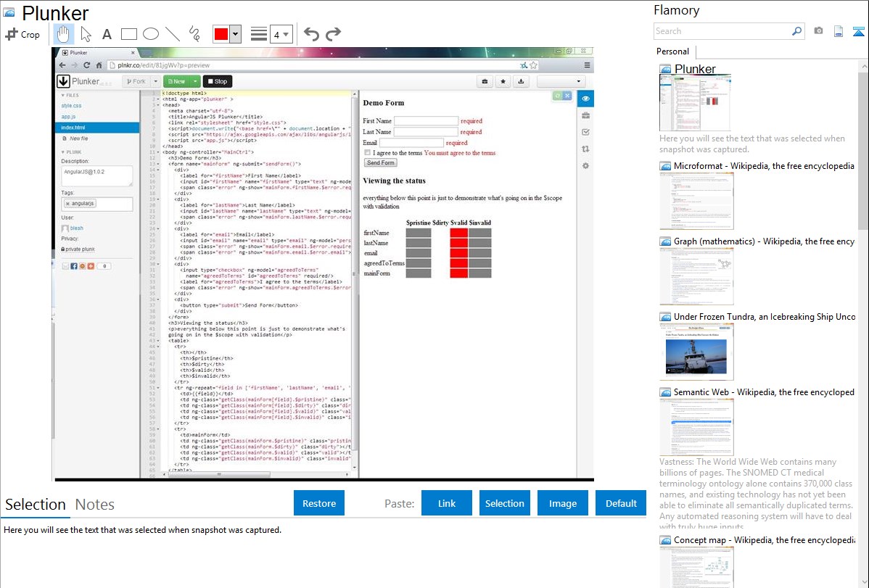
Task: Click the browser home icon in the snapshot
Action: pos(99,65)
